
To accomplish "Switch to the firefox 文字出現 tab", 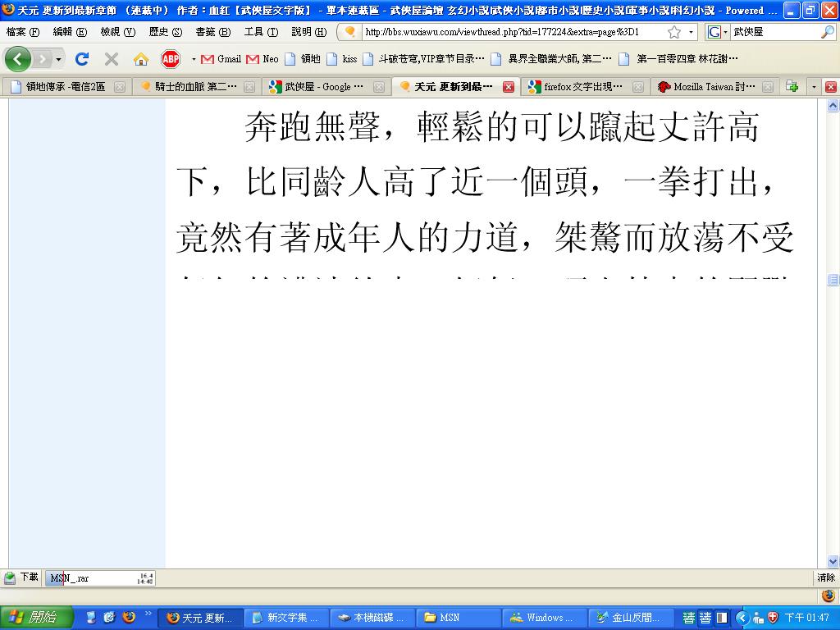I will (x=586, y=87).
